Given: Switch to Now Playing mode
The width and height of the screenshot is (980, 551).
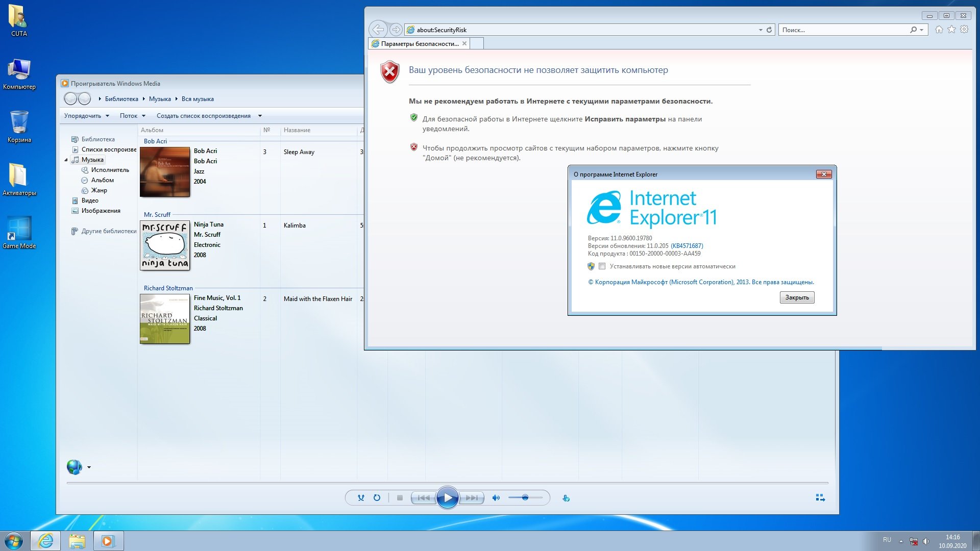Looking at the screenshot, I should [820, 497].
